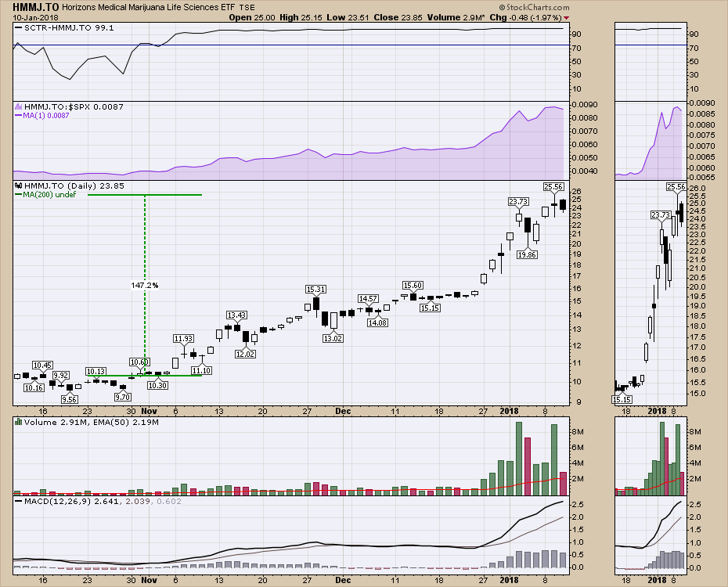Screen dimensions: 728x587
Task: Click the volume bars icon before Volume 2.91M
Action: [x=18, y=423]
